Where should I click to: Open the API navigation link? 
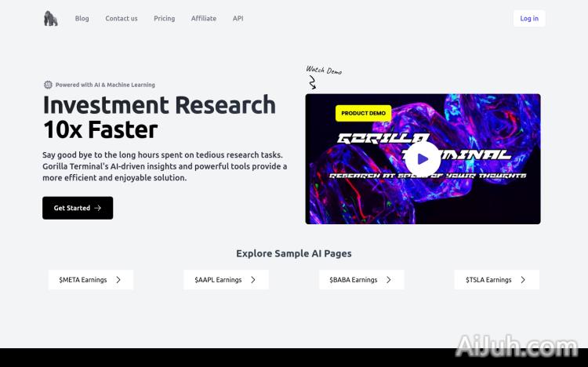238,19
